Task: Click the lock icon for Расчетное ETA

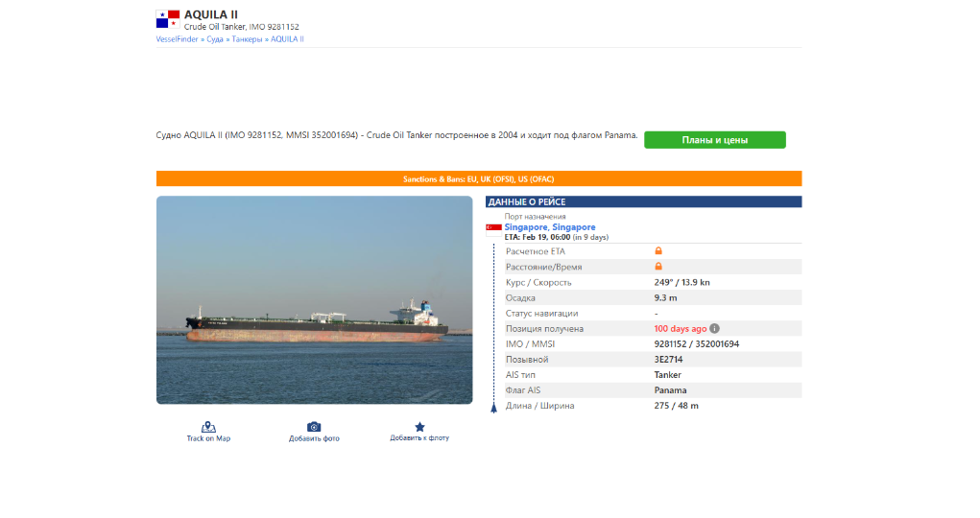Action: (659, 251)
